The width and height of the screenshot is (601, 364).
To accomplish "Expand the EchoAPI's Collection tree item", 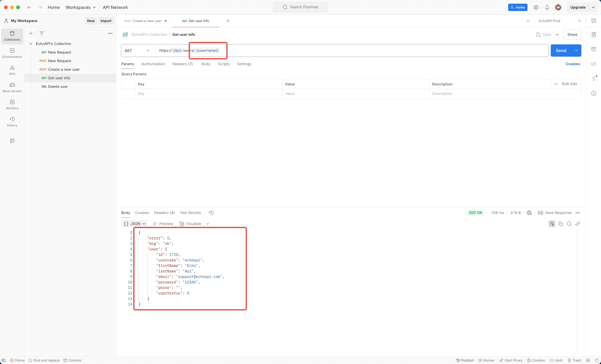I will coord(31,43).
